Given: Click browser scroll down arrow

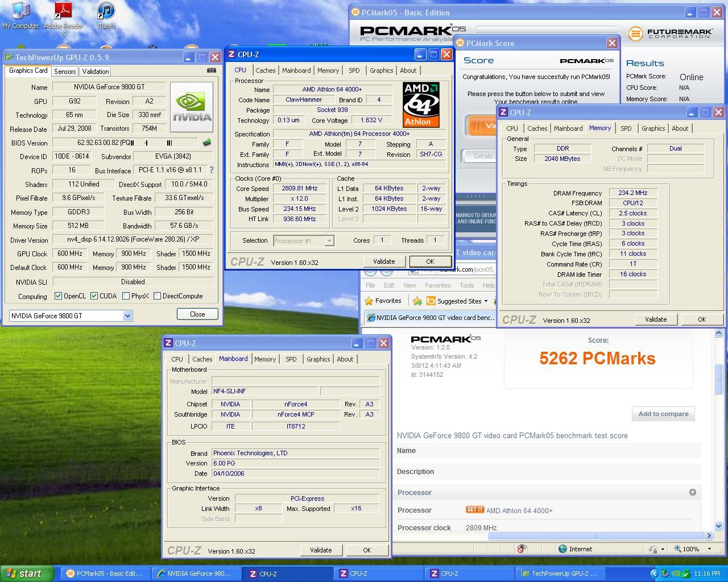Looking at the screenshot, I should point(718,527).
